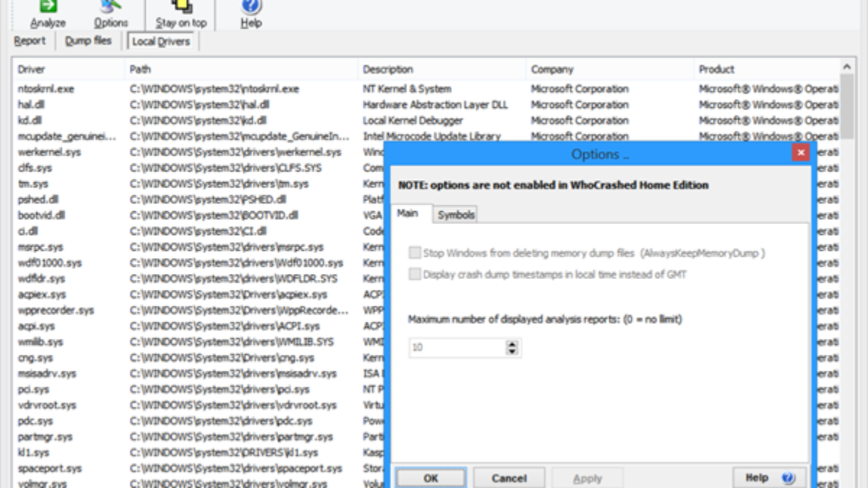868x488 pixels.
Task: Select the ntoskrnl.exe driver row
Action: [x=427, y=89]
